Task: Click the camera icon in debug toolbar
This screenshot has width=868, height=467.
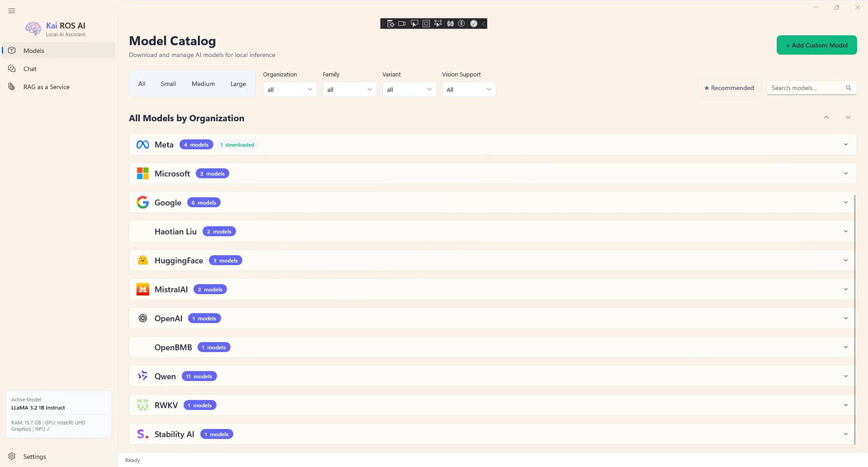Action: coord(402,24)
